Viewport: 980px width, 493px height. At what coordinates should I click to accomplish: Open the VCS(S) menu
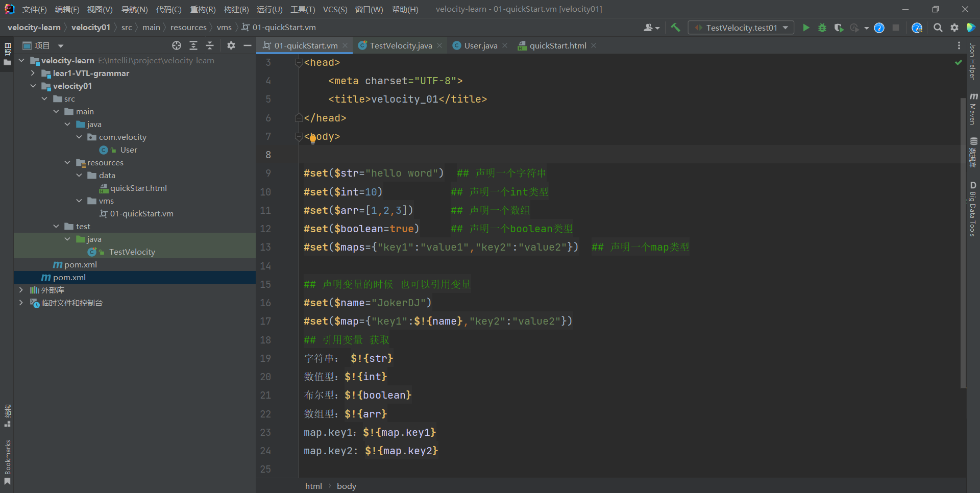(x=335, y=10)
